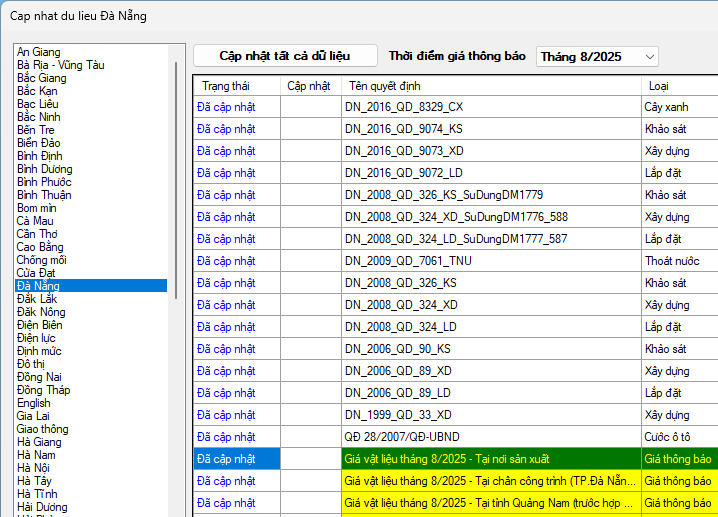Choose 'Giao thông' from the left list
The height and width of the screenshot is (517, 718).
click(42, 429)
